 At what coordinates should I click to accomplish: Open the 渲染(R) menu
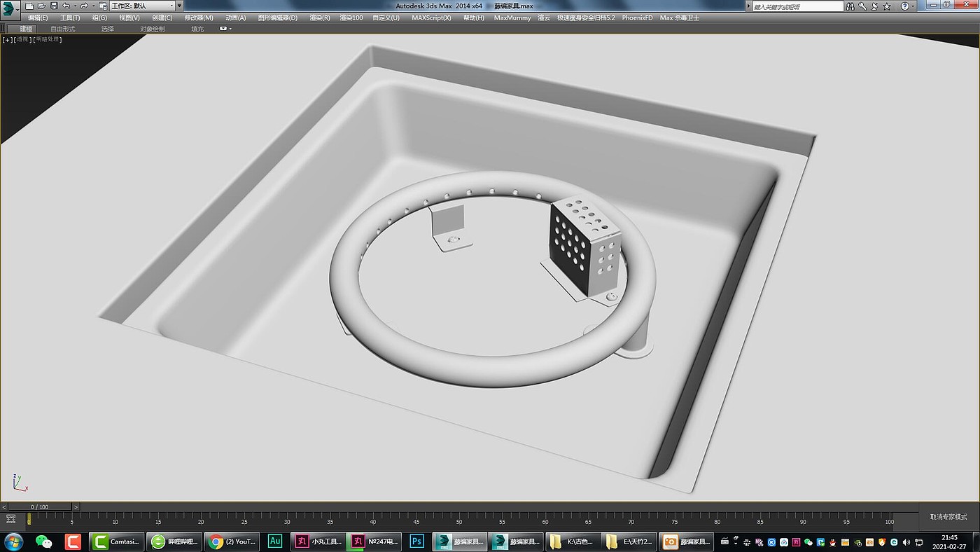coord(320,18)
